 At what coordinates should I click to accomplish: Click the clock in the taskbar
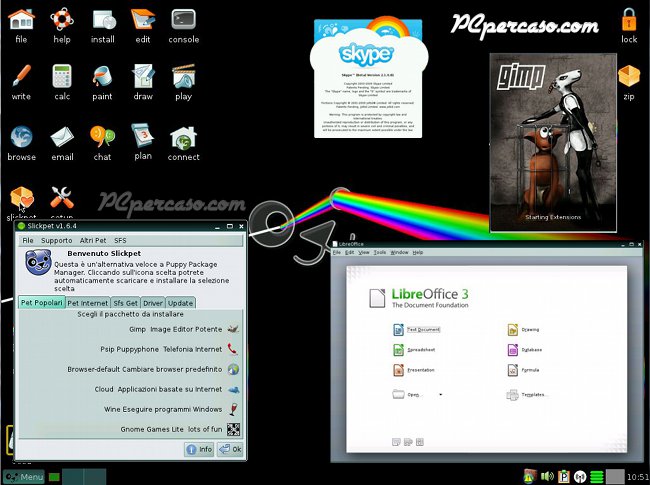(x=638, y=477)
